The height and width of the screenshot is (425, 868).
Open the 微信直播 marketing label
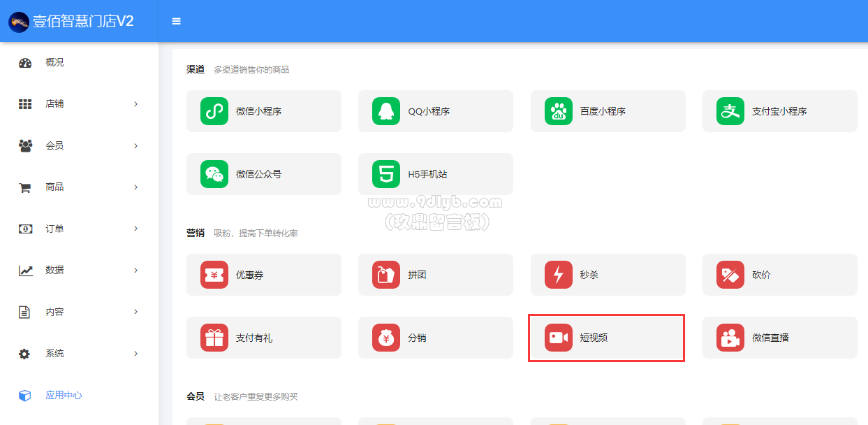(x=770, y=338)
